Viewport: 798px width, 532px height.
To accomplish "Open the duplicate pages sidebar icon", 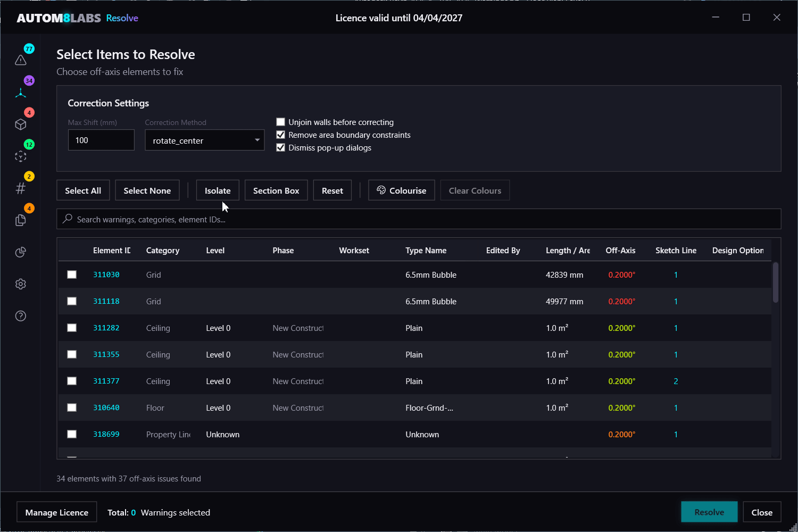I will click(21, 220).
